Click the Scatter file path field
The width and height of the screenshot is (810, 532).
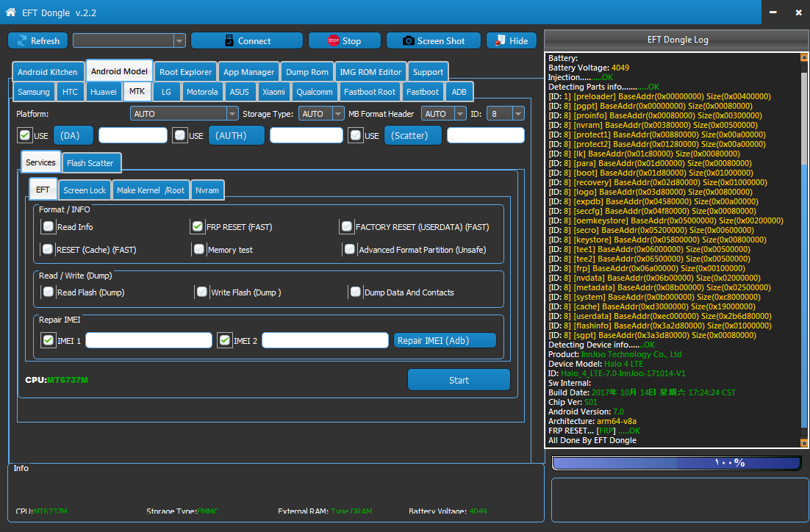tap(486, 135)
